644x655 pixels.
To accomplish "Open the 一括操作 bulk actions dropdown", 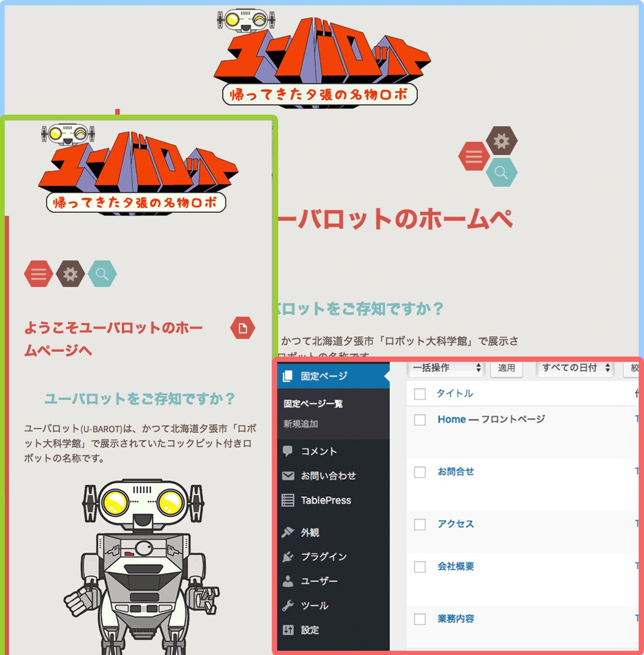I will coord(447,368).
